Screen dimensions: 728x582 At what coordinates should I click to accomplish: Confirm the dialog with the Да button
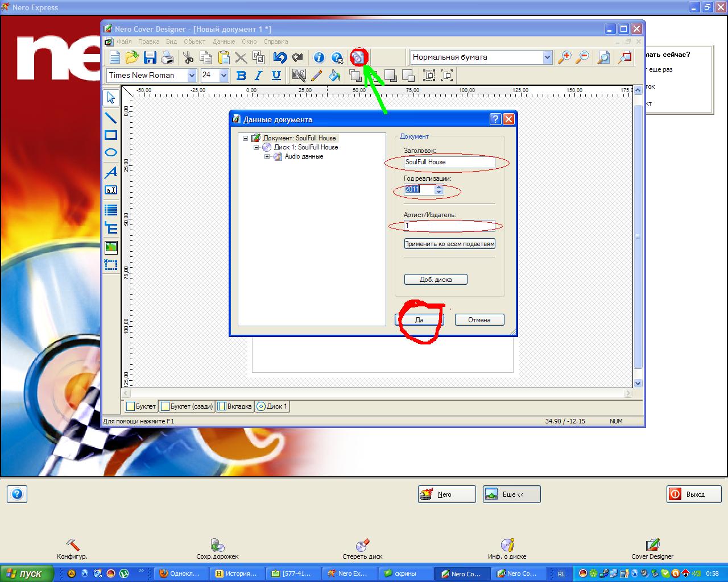point(419,320)
